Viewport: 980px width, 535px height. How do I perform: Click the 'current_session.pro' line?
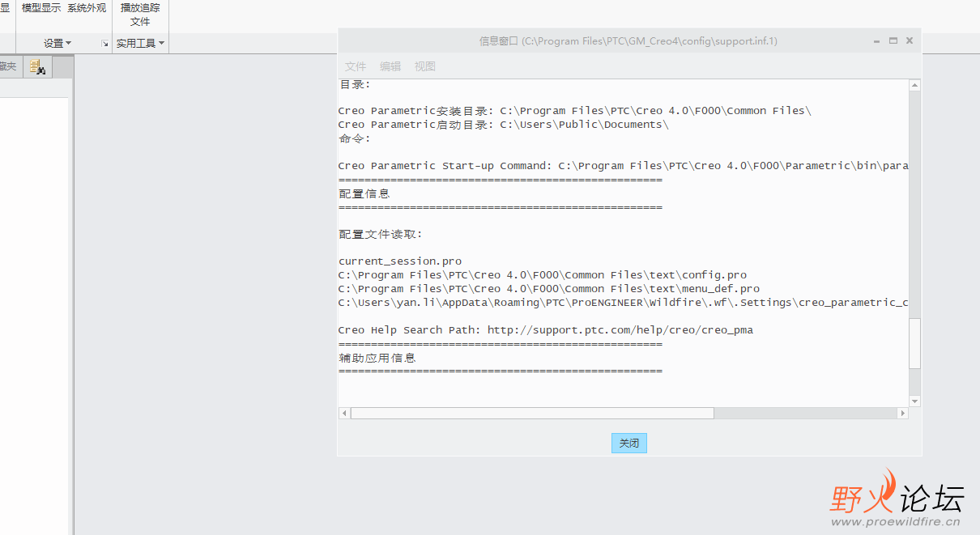point(400,261)
